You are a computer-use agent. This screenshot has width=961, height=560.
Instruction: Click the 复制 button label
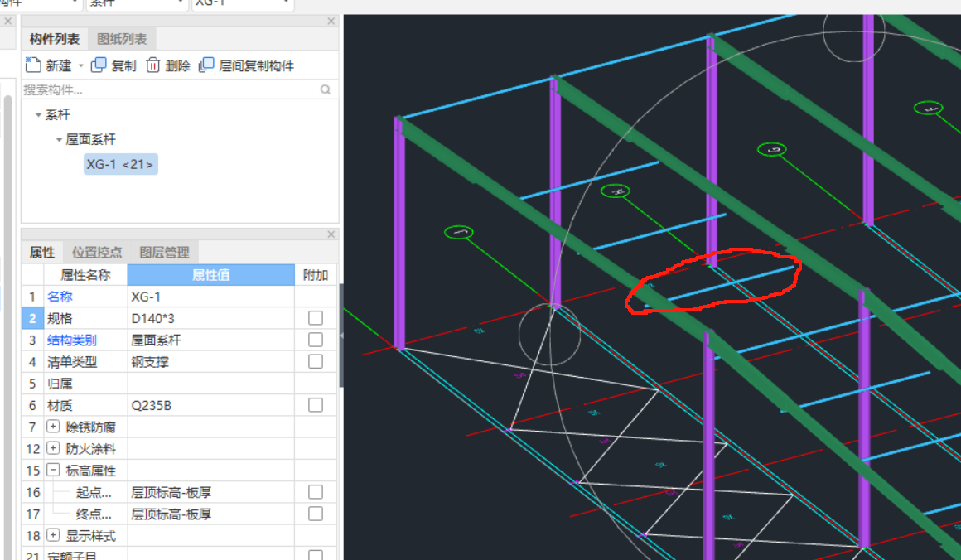coord(123,65)
